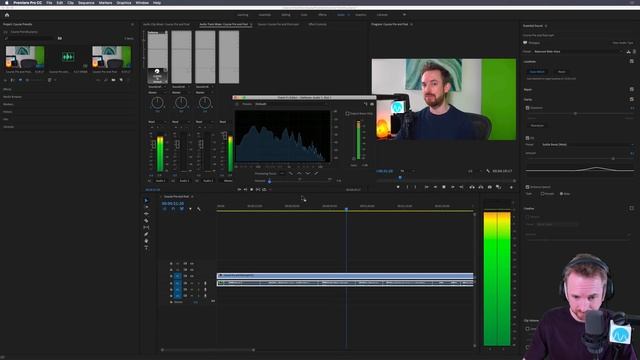Mute audio track A1

click(x=191, y=283)
